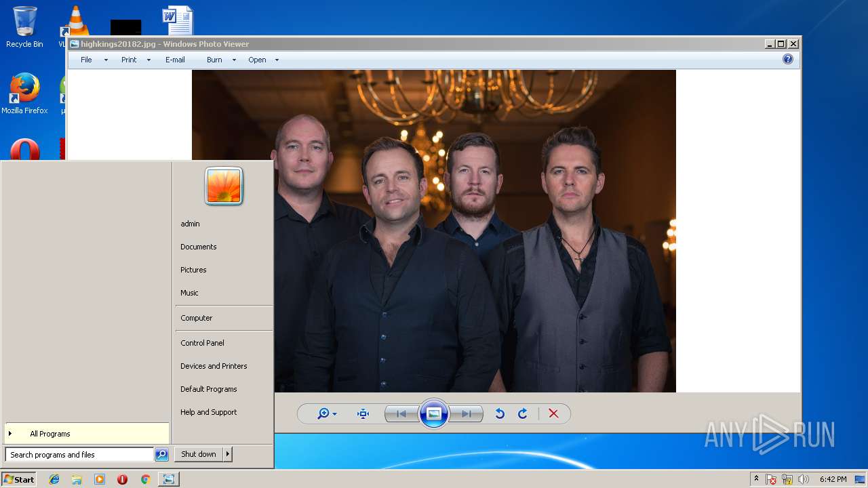
Task: Click the black thumbnail desktop file
Action: pos(126,27)
